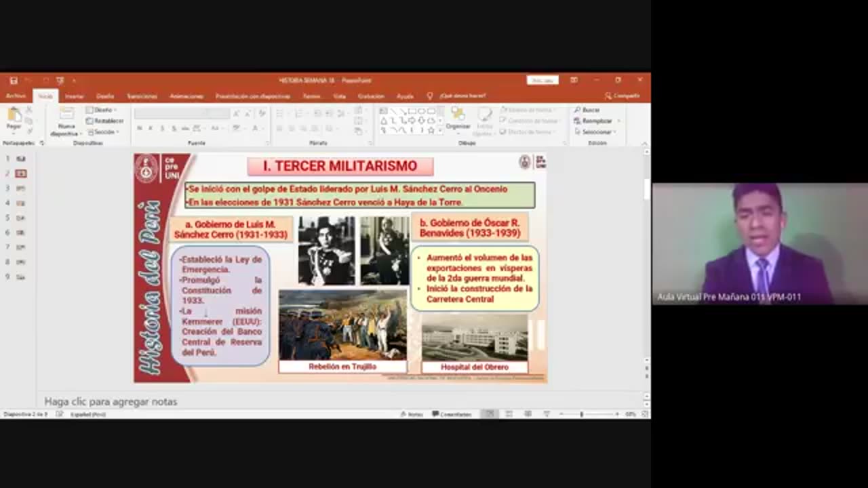Click the fit slide to window icon
This screenshot has height=488, width=868.
pos(645,414)
